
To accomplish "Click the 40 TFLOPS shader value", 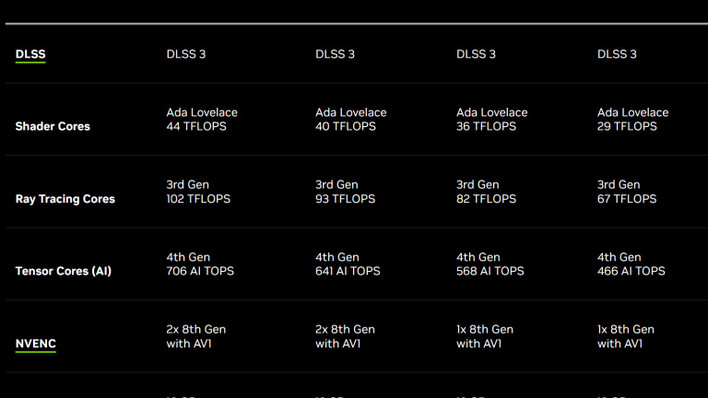I will pyautogui.click(x=345, y=126).
